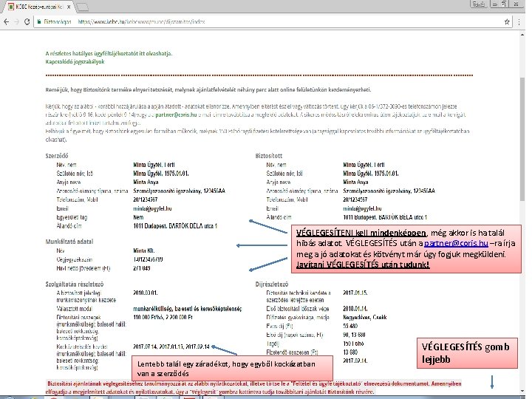Click the '110 000 Ft/hó, 2 200 000 Ft' value

click(x=163, y=317)
